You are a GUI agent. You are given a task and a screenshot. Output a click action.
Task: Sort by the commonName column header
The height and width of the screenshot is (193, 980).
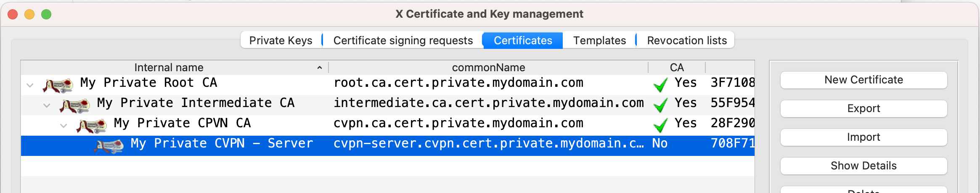[x=488, y=67]
